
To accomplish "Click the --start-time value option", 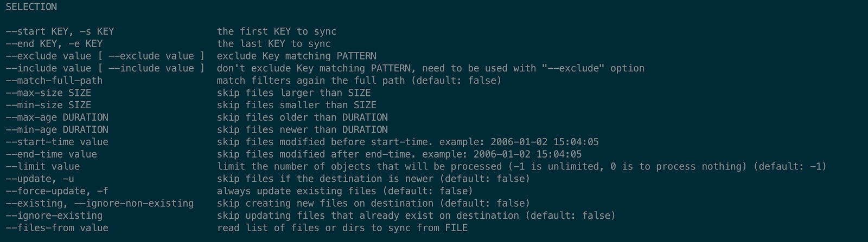I will (57, 142).
